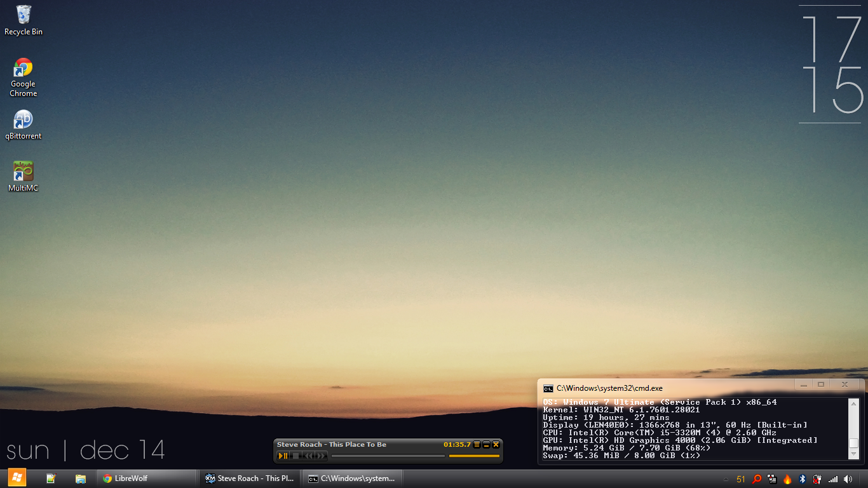This screenshot has width=868, height=488.
Task: Click the elapsed time 01:35.7 display
Action: point(457,445)
